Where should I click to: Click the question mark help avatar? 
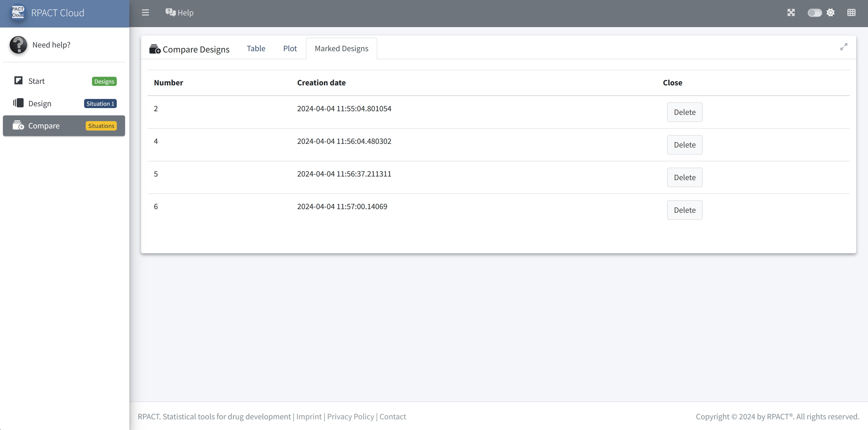point(18,45)
